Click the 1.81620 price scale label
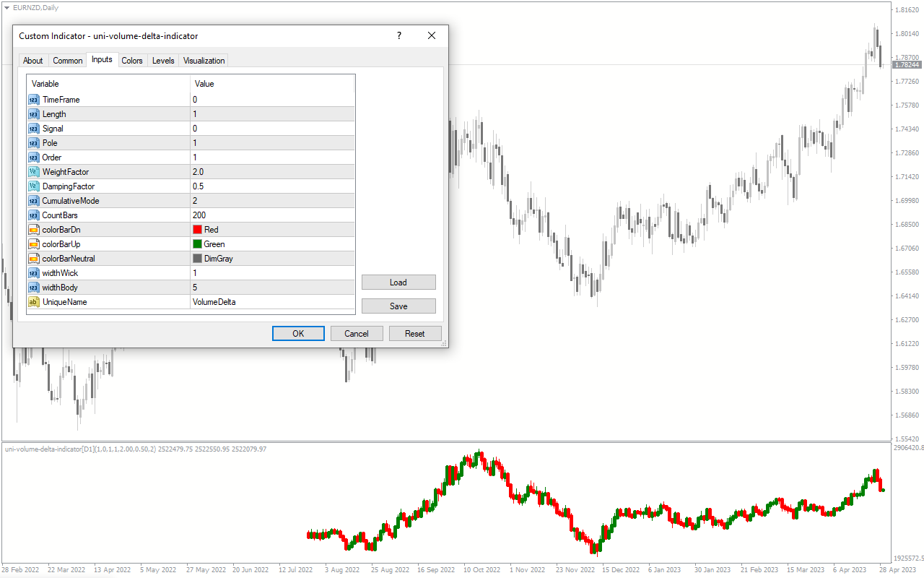The width and height of the screenshot is (924, 578). click(907, 9)
